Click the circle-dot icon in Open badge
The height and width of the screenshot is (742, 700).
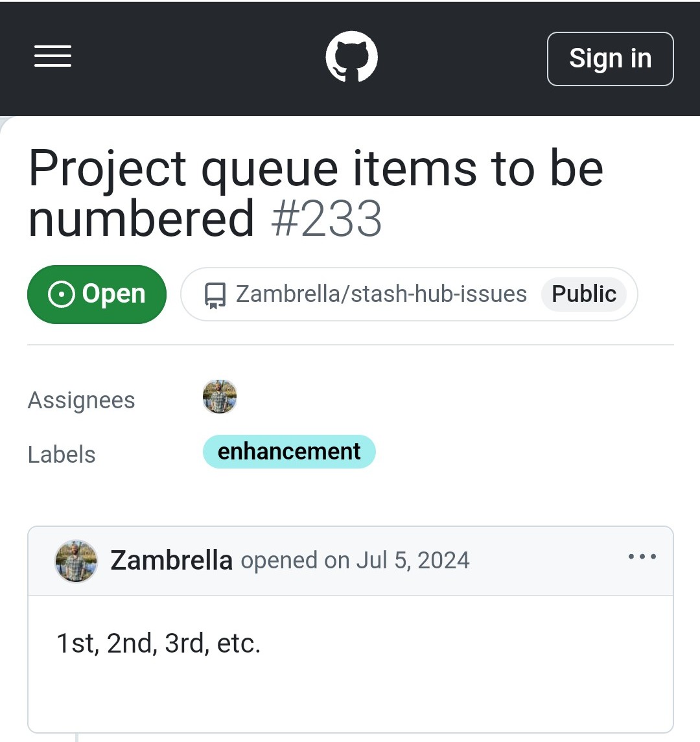pyautogui.click(x=62, y=295)
